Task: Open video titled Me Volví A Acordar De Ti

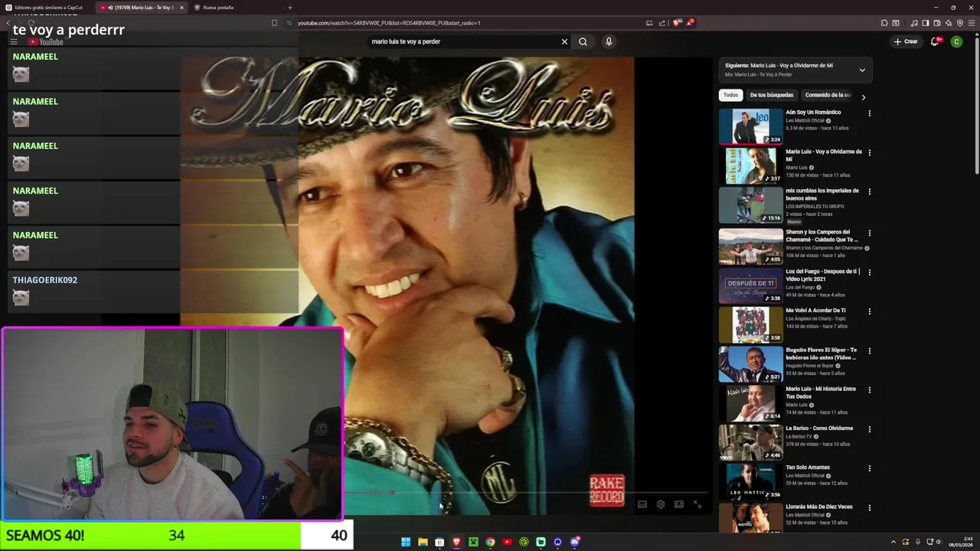Action: [x=815, y=311]
